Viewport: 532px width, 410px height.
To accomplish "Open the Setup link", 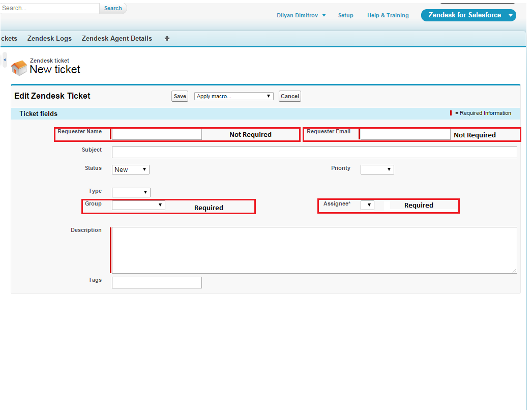I will tap(346, 15).
